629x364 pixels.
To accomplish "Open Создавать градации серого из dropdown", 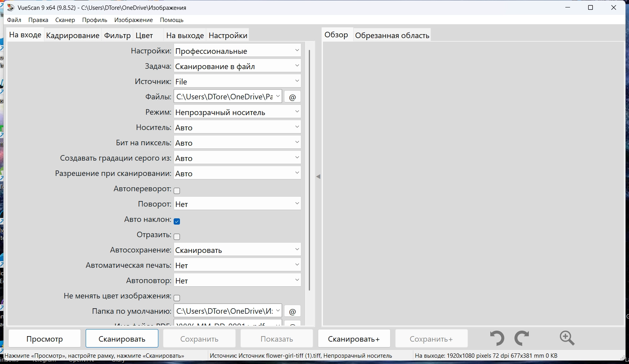I will (237, 158).
